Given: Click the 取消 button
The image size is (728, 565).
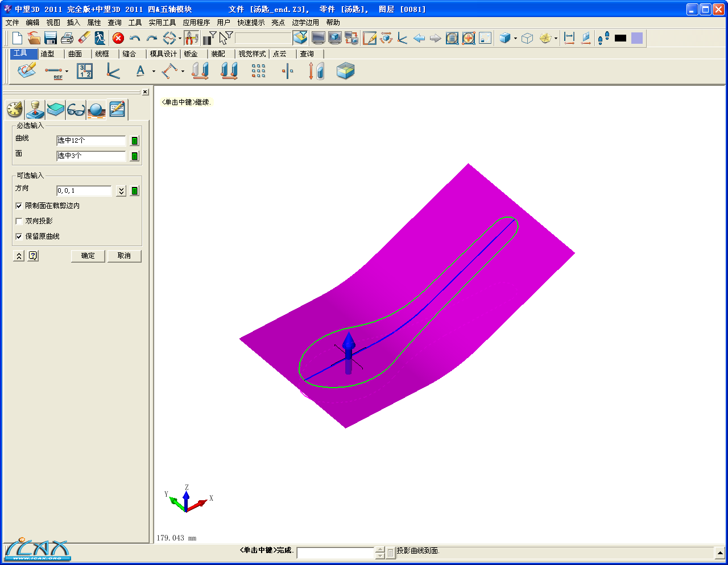Looking at the screenshot, I should click(x=124, y=256).
